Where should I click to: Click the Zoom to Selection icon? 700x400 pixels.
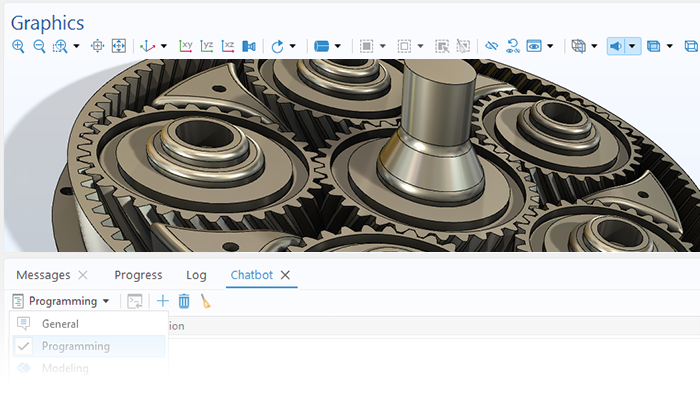[97, 46]
